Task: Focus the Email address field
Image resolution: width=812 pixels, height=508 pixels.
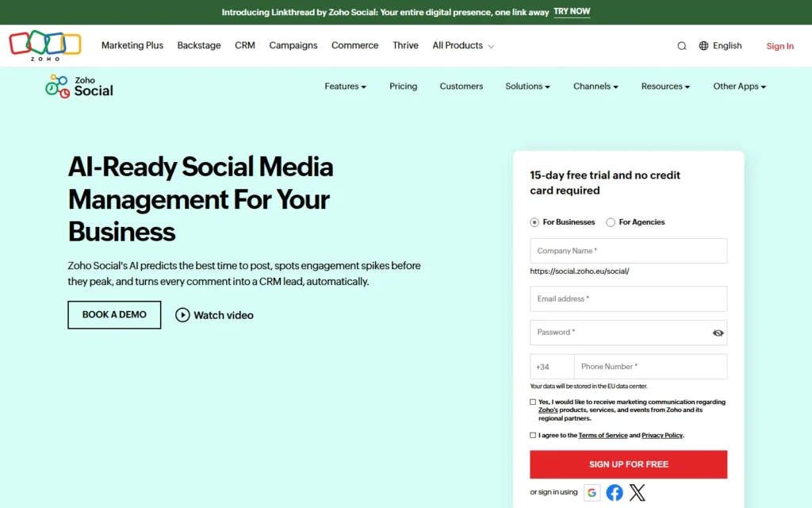Action: click(x=628, y=298)
